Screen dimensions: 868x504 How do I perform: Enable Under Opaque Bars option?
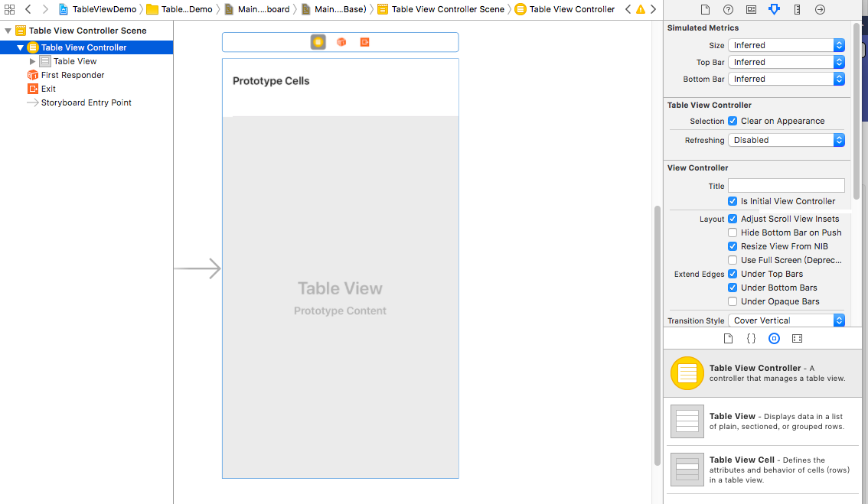click(733, 301)
